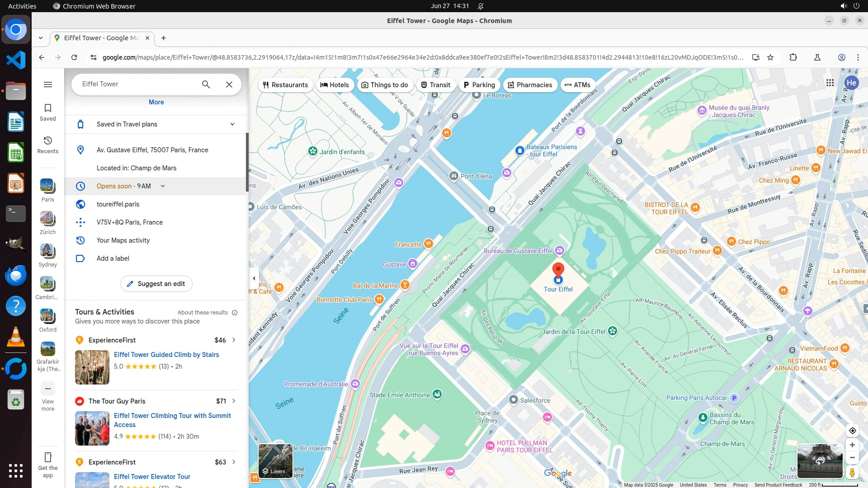The width and height of the screenshot is (868, 488).
Task: Open the Google Maps hamburger menu
Action: (48, 84)
